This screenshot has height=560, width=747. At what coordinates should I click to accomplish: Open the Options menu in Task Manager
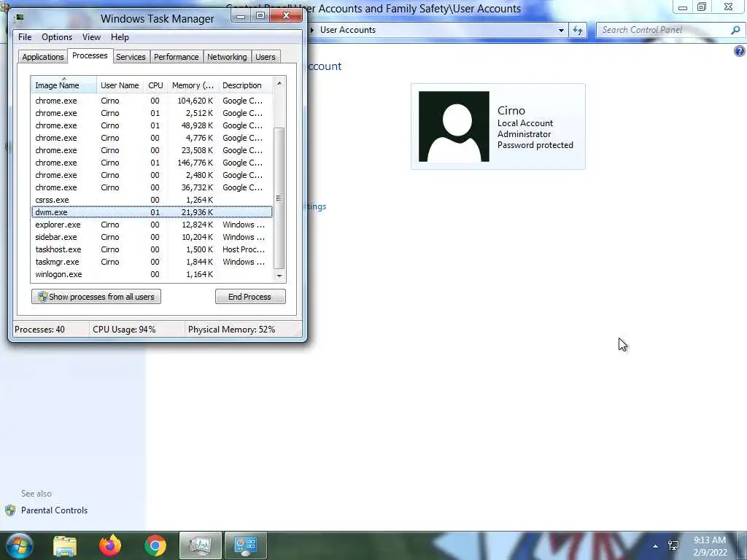click(x=57, y=37)
